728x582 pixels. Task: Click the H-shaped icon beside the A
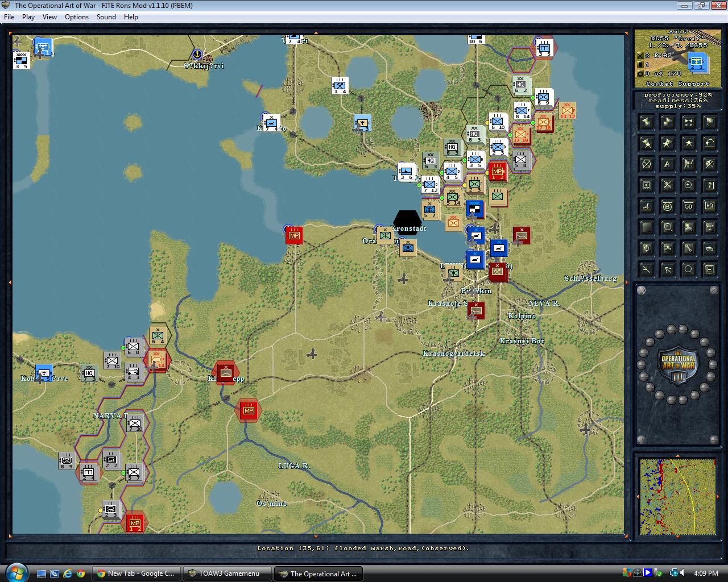pos(689,164)
